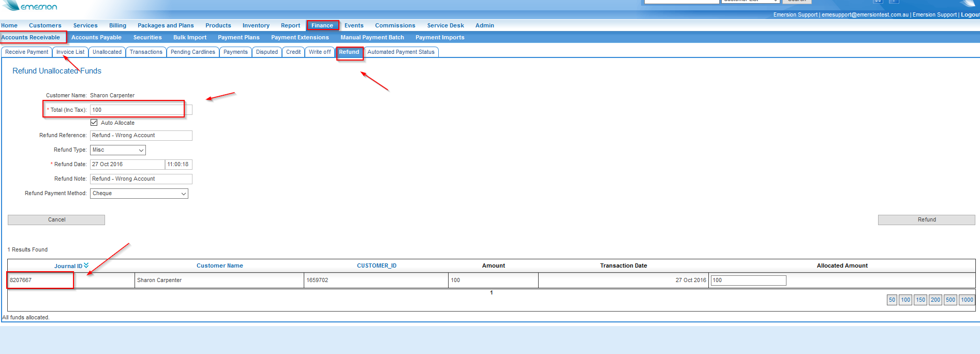Click the refund time field 11:00:18
Screen dimensions: 980x354
coord(179,165)
